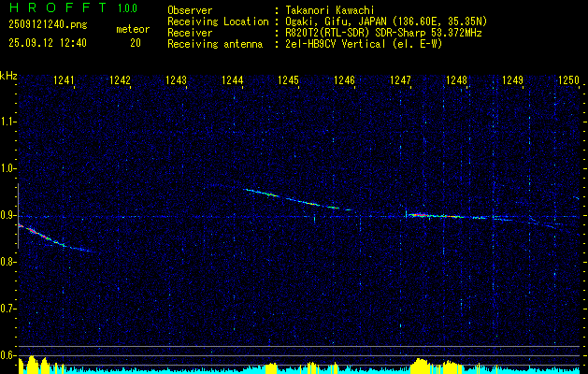Click the 1241 time axis label
This screenshot has height=374, width=588.
(x=64, y=79)
